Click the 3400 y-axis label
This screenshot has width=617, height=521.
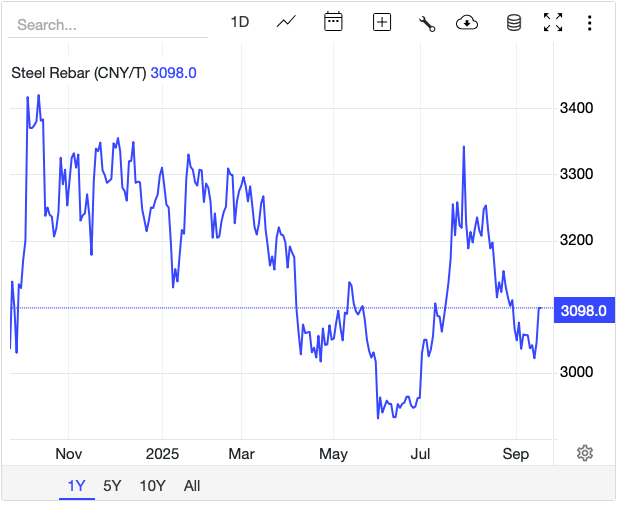coord(576,108)
